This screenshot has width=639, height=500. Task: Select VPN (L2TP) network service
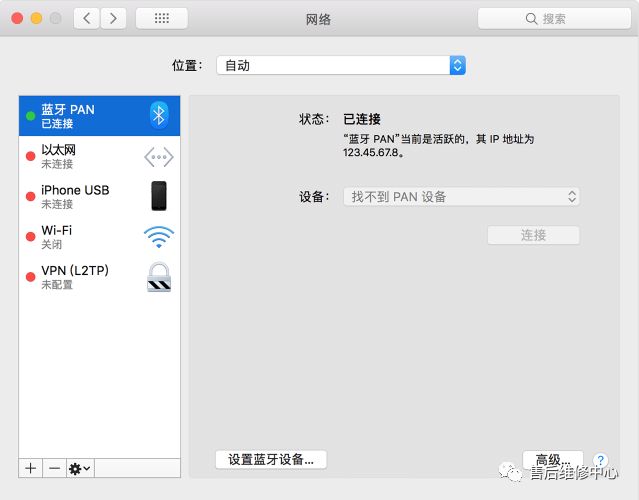(99, 277)
